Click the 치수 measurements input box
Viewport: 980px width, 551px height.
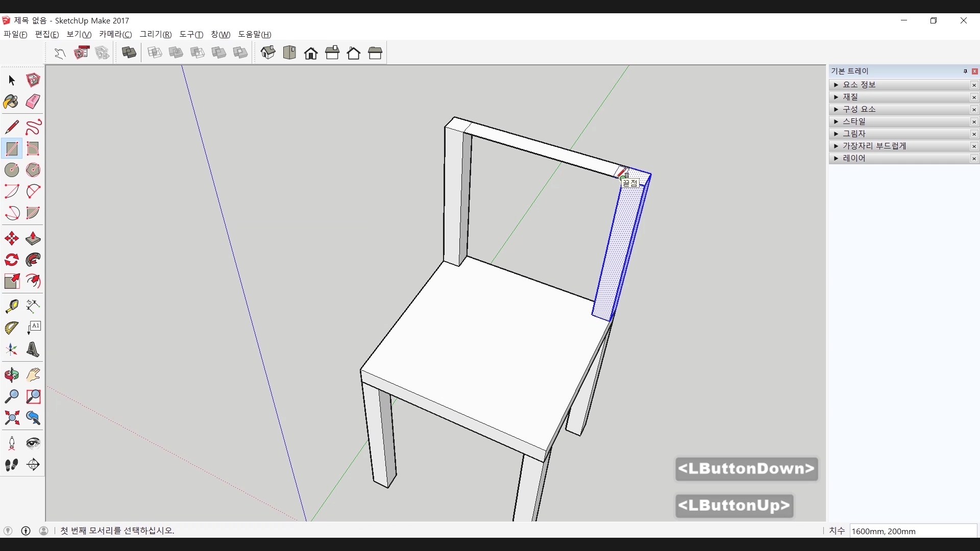[x=913, y=531]
